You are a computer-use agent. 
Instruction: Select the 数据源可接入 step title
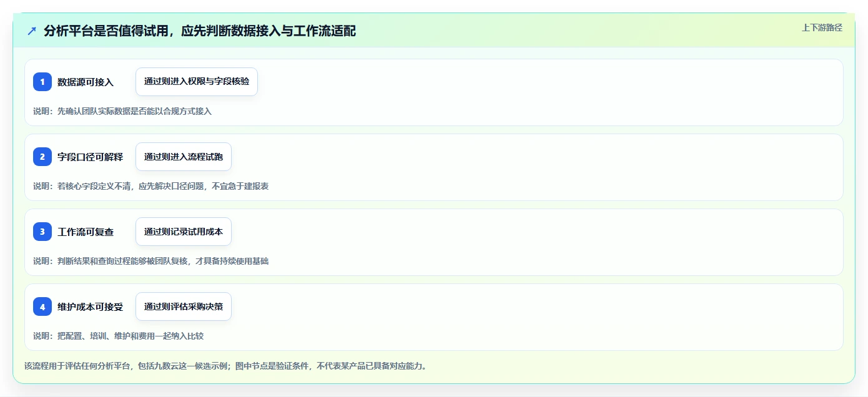(86, 82)
